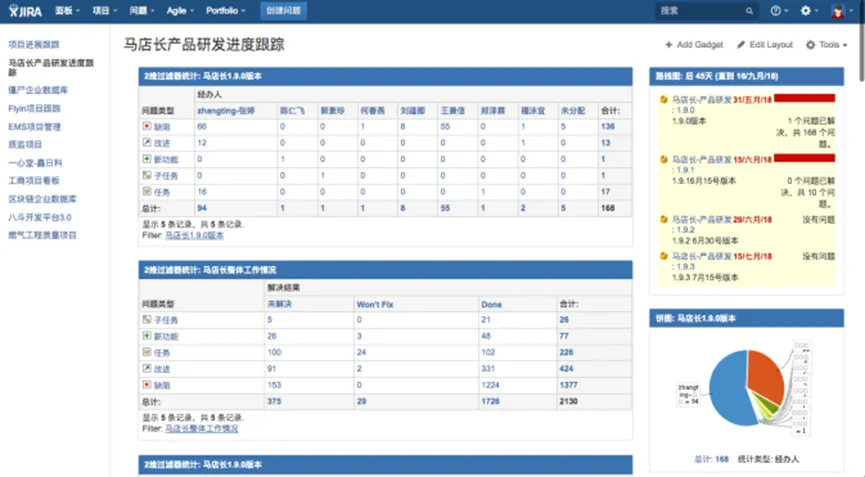Open the user avatar profile menu
Image resolution: width=865 pixels, height=477 pixels.
pyautogui.click(x=841, y=10)
